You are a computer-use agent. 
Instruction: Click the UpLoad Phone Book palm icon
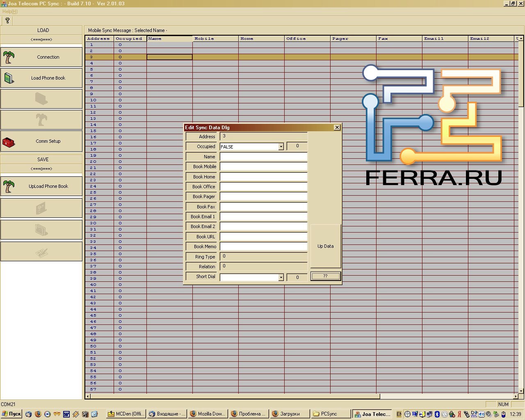click(9, 187)
